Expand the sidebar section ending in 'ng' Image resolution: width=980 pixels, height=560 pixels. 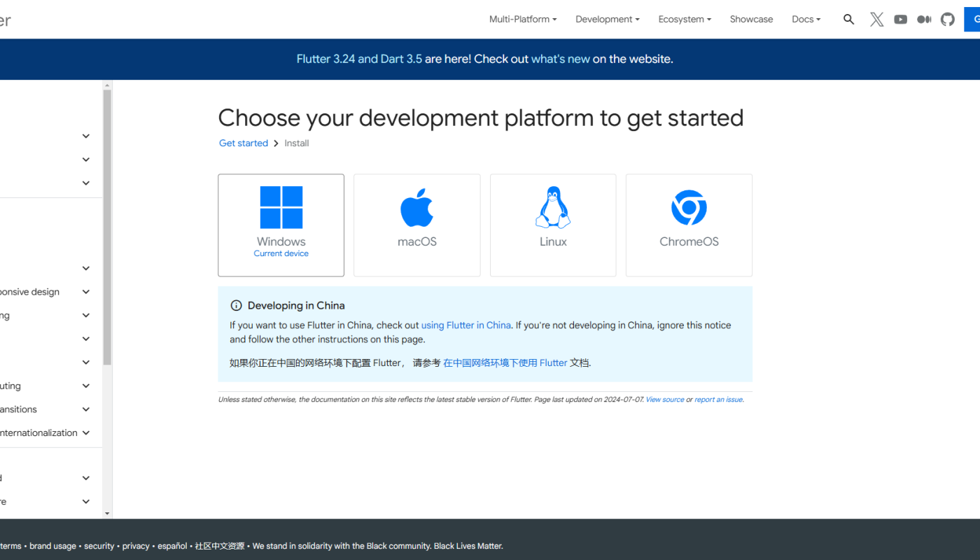(x=86, y=316)
